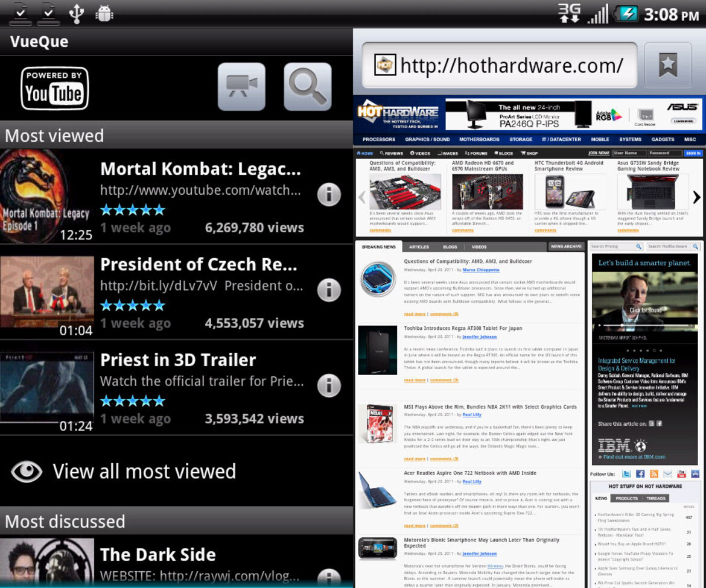Advance featured carousel with right arrow
Viewport: 706px width, 588px height.
(696, 197)
